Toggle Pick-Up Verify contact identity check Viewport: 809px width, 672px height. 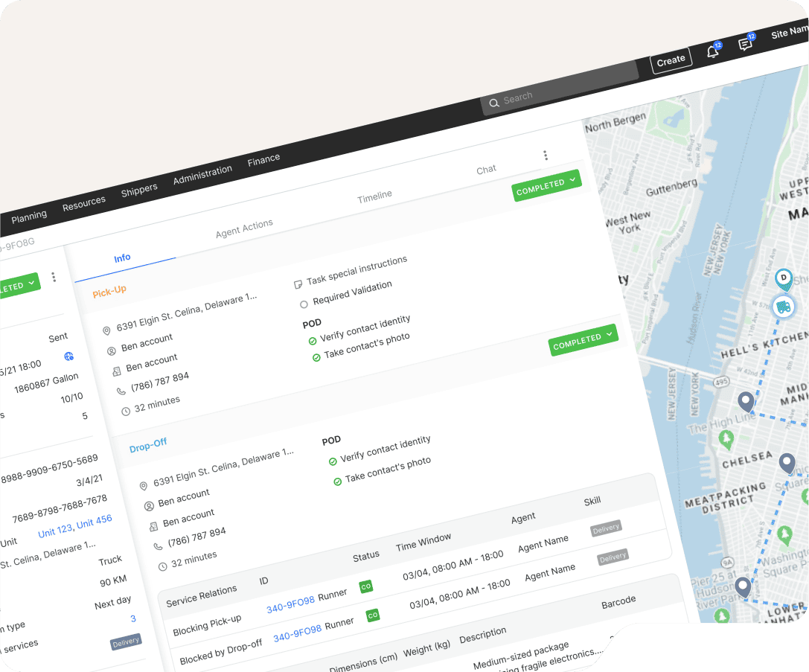313,341
